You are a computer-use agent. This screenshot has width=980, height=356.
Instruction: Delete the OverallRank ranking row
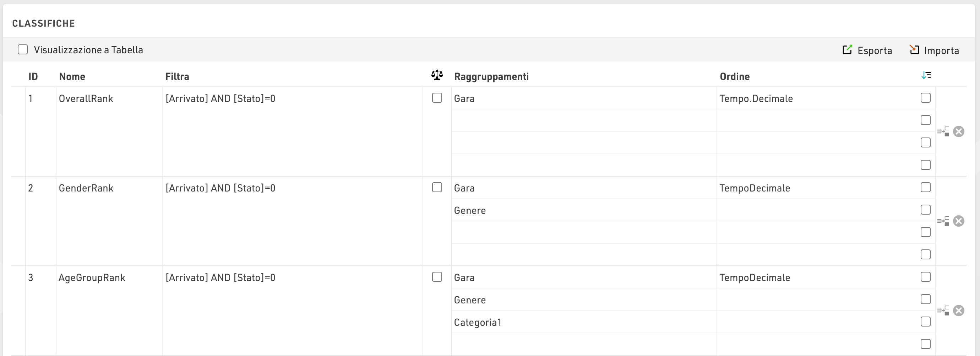(x=959, y=132)
